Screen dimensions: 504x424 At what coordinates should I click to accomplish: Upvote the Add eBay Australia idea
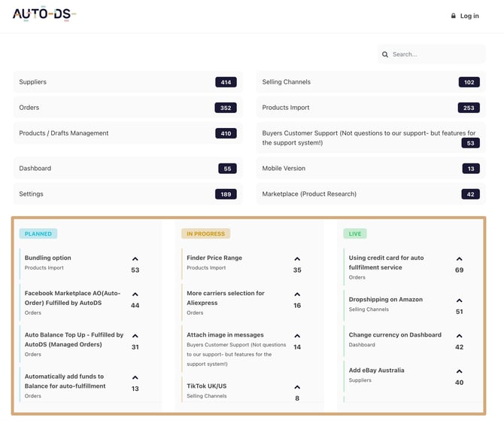click(x=460, y=371)
